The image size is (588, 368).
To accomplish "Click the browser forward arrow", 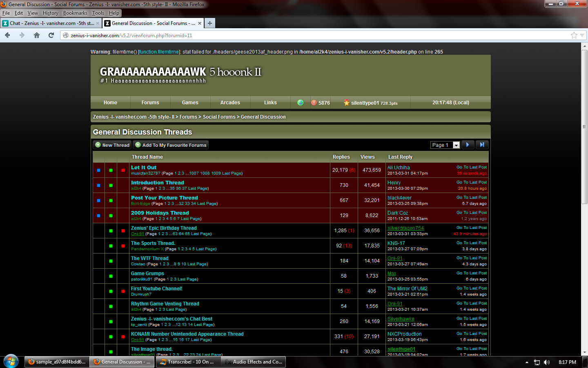I will pyautogui.click(x=22, y=35).
